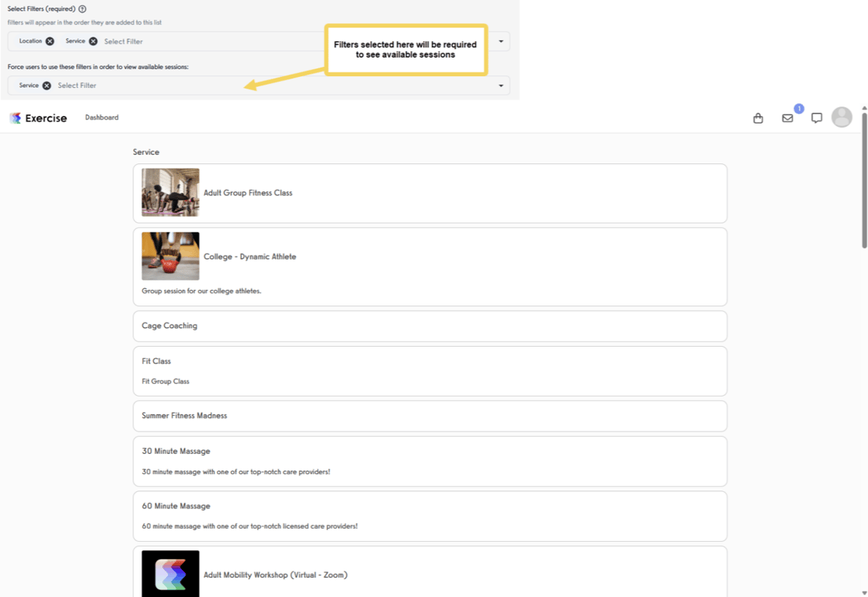Click 'Group session for our college athletes.' text
The height and width of the screenshot is (597, 868).
[x=201, y=291]
